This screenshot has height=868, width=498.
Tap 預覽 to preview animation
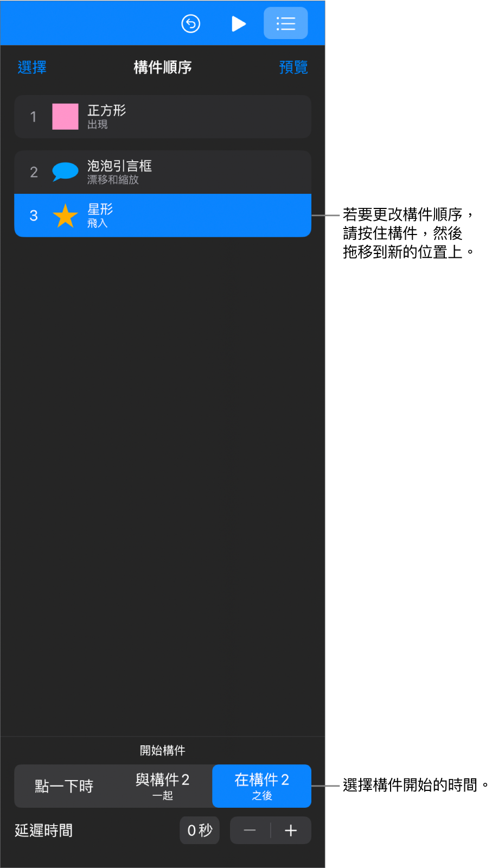[293, 67]
